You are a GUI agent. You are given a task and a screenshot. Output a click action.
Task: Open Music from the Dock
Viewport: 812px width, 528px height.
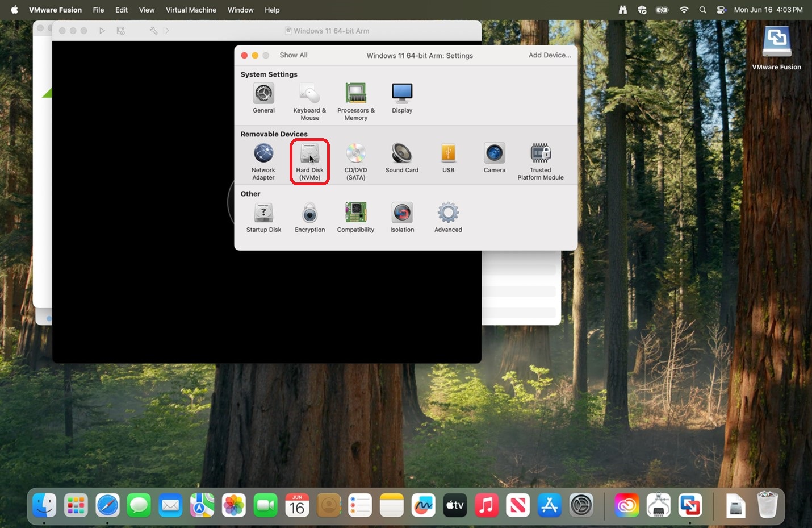click(x=487, y=505)
